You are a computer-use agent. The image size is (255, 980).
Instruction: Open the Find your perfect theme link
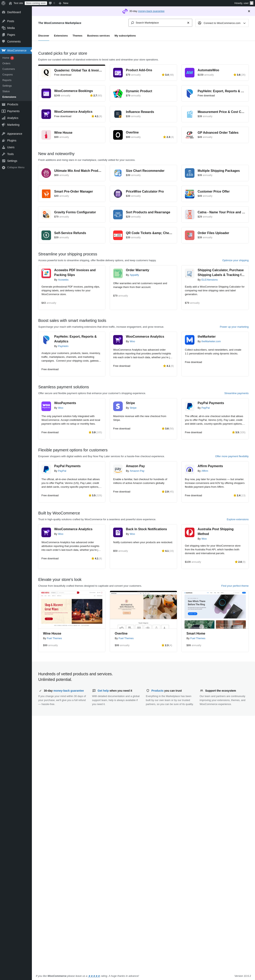pos(234,586)
